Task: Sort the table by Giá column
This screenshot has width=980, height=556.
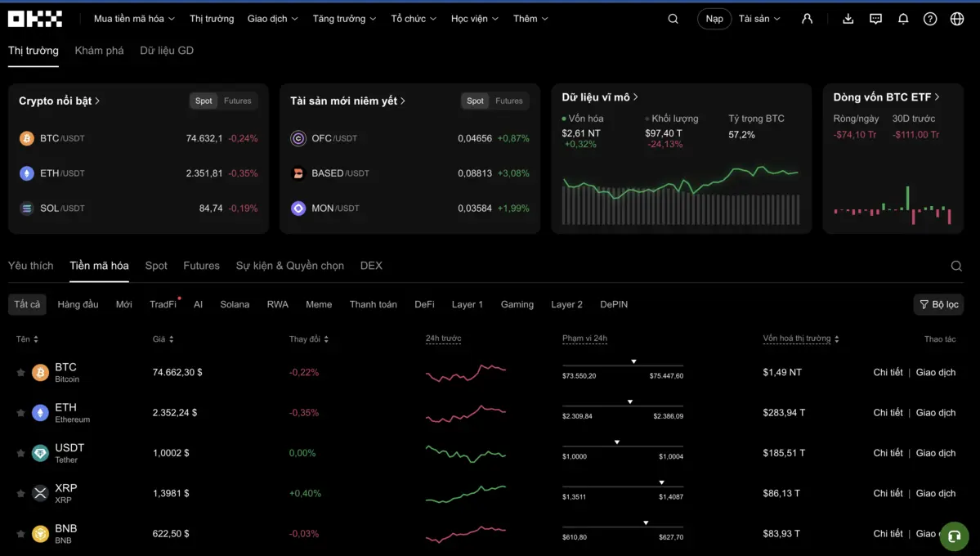Action: (x=163, y=339)
